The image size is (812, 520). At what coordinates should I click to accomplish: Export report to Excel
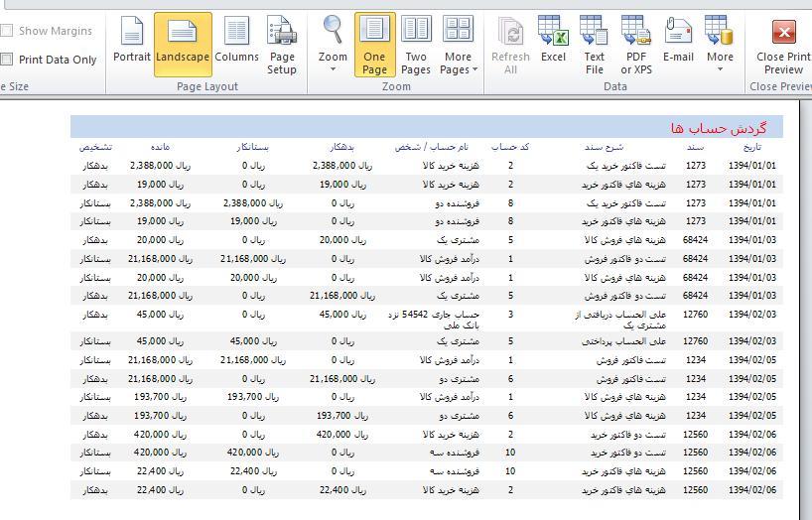tap(553, 44)
